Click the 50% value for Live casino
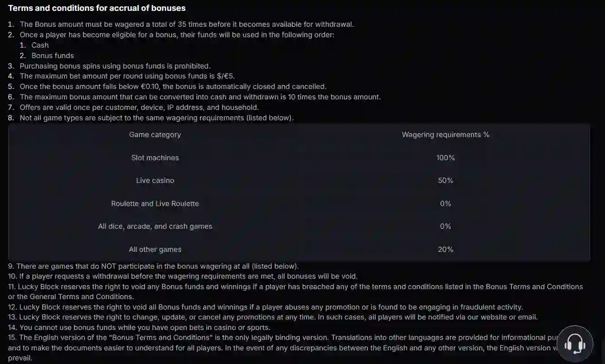605x364 pixels. point(446,180)
